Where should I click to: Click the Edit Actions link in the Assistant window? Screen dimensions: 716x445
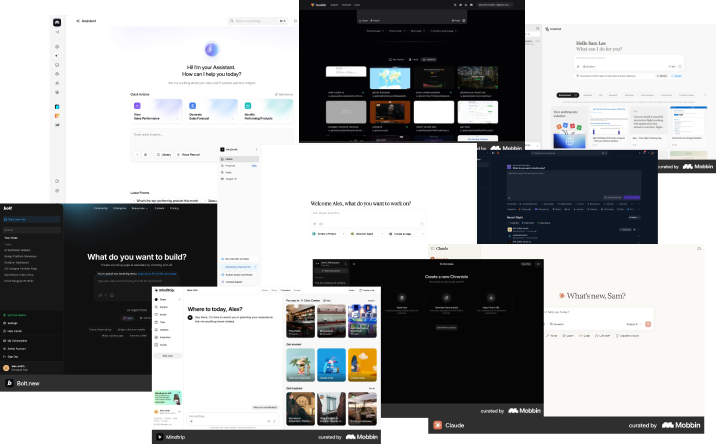point(284,94)
